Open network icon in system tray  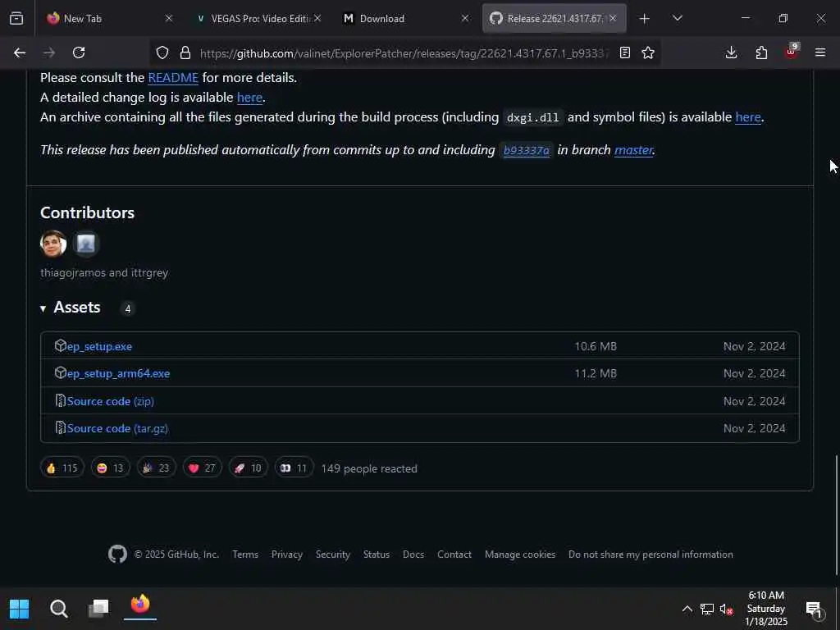(x=706, y=609)
